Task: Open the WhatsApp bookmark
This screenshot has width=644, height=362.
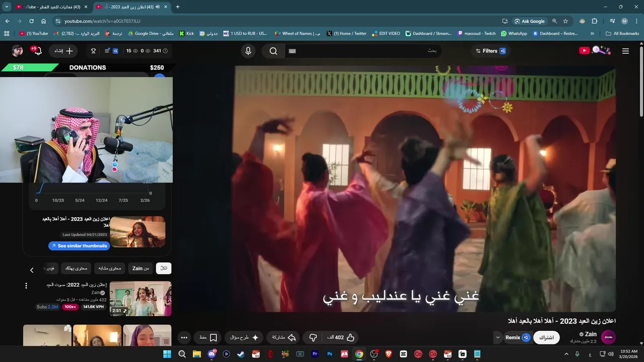Action: tap(514, 34)
